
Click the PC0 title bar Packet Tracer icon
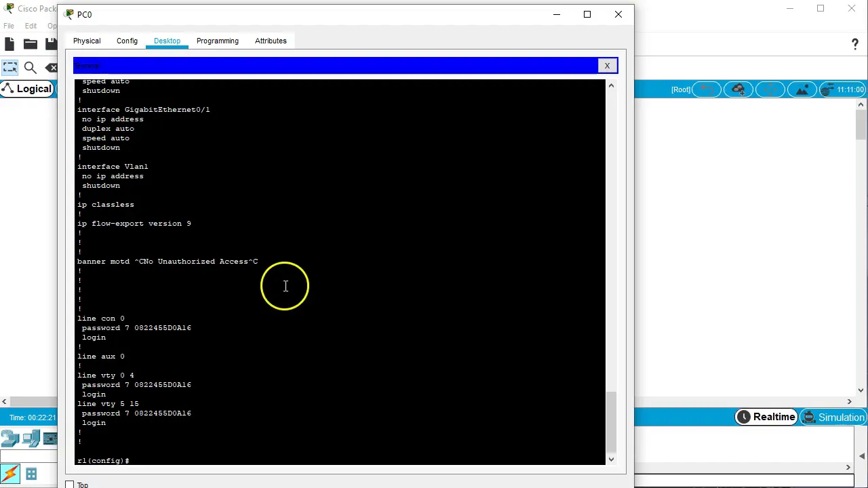(x=69, y=14)
